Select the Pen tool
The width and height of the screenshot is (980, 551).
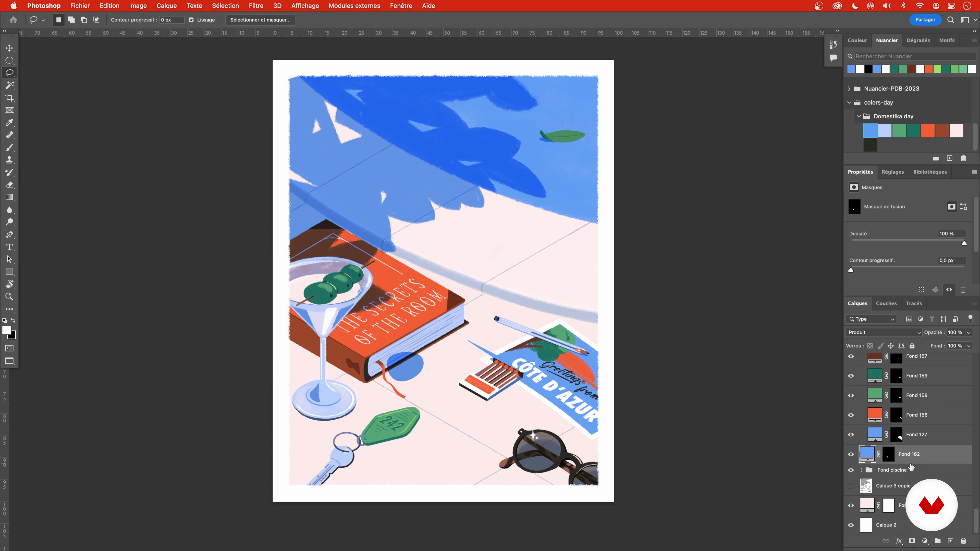click(x=9, y=235)
